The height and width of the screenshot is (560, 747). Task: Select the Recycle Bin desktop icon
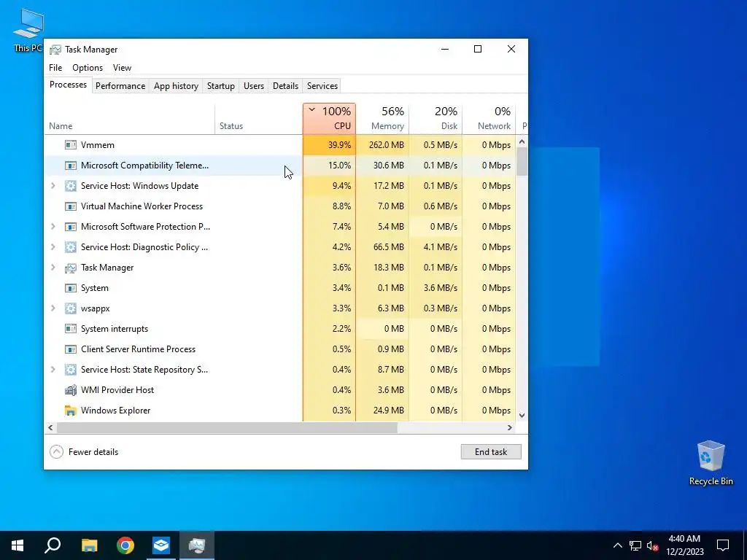click(x=711, y=463)
